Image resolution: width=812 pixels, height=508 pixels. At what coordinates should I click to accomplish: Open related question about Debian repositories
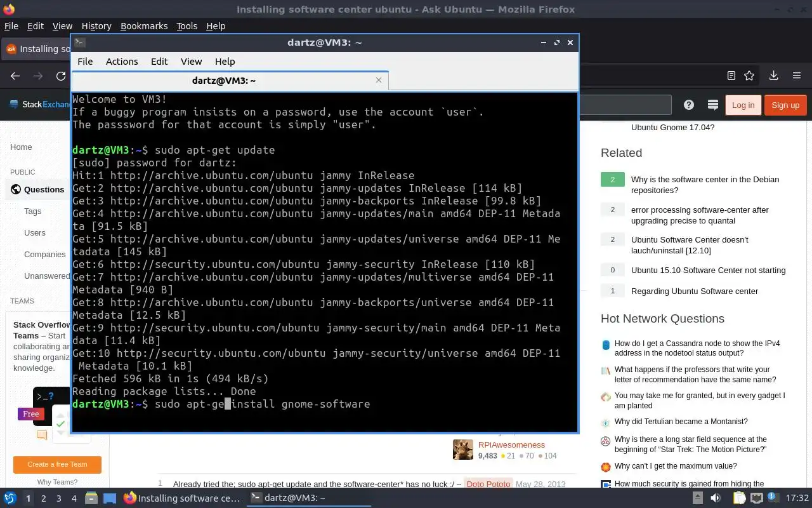[705, 185]
